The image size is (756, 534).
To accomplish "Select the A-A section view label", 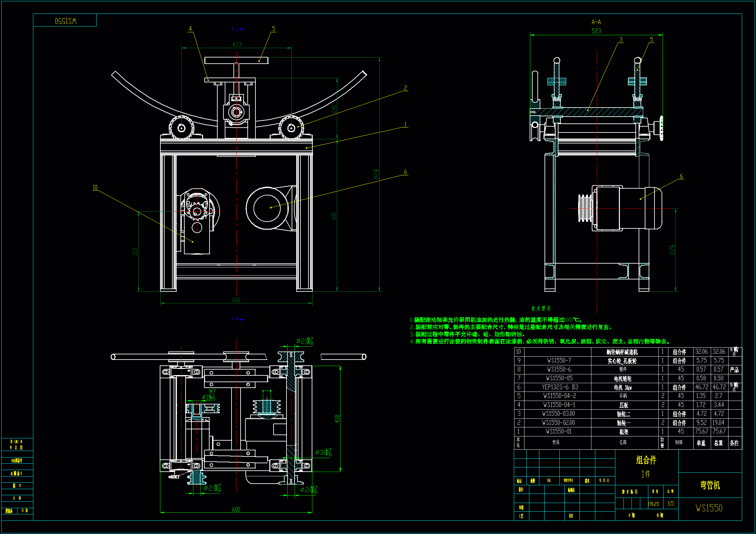I will [596, 22].
